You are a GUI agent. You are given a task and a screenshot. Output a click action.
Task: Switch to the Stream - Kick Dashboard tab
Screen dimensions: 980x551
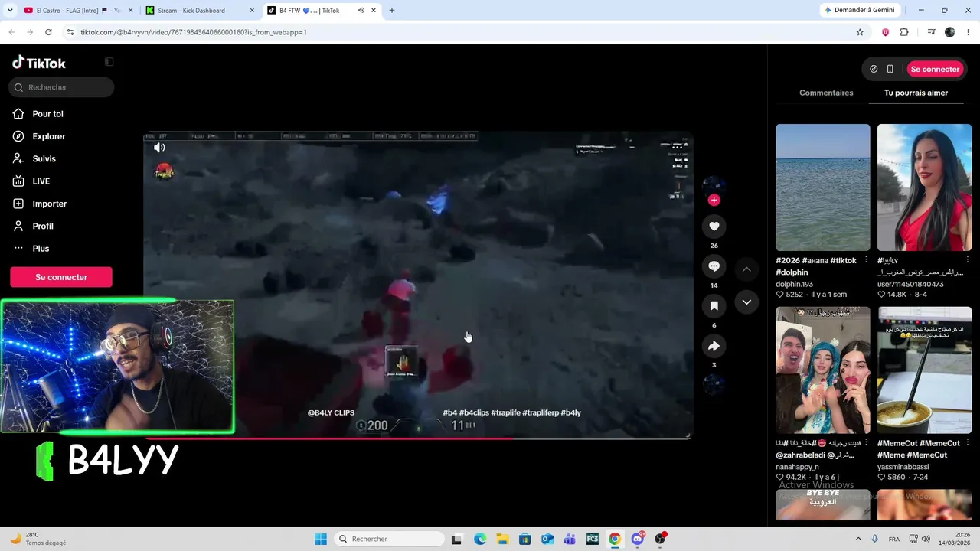199,11
